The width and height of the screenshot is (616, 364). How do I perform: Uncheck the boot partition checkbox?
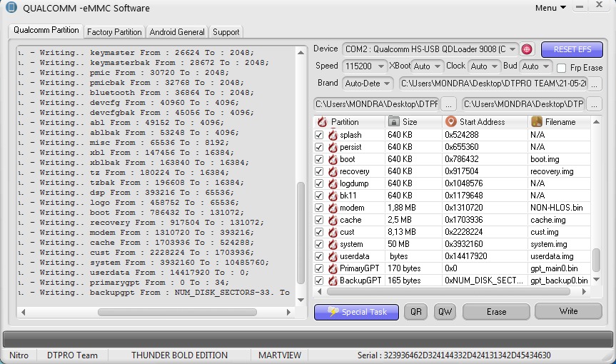[x=319, y=159]
